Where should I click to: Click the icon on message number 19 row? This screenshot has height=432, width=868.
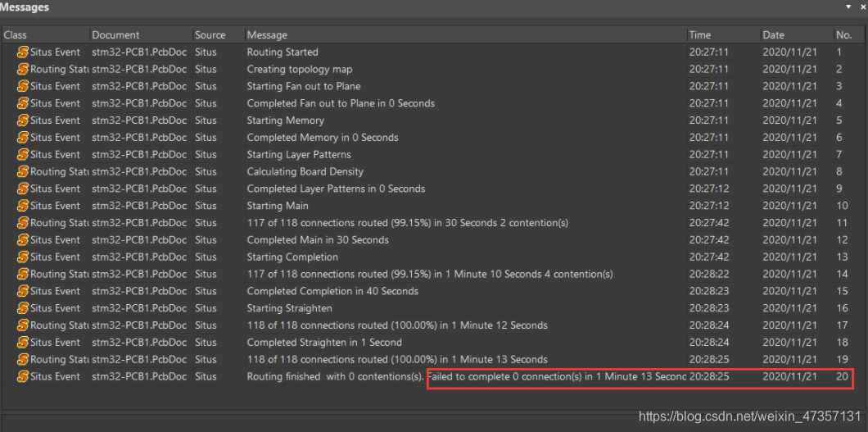click(23, 359)
